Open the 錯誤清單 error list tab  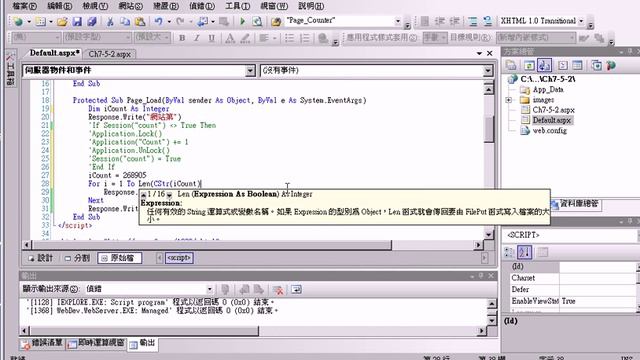(42, 344)
